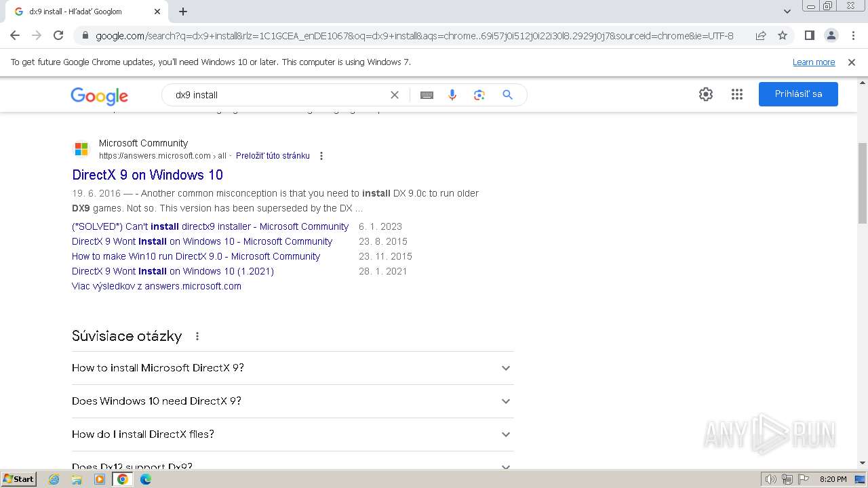Open Google search settings gear

coord(706,94)
